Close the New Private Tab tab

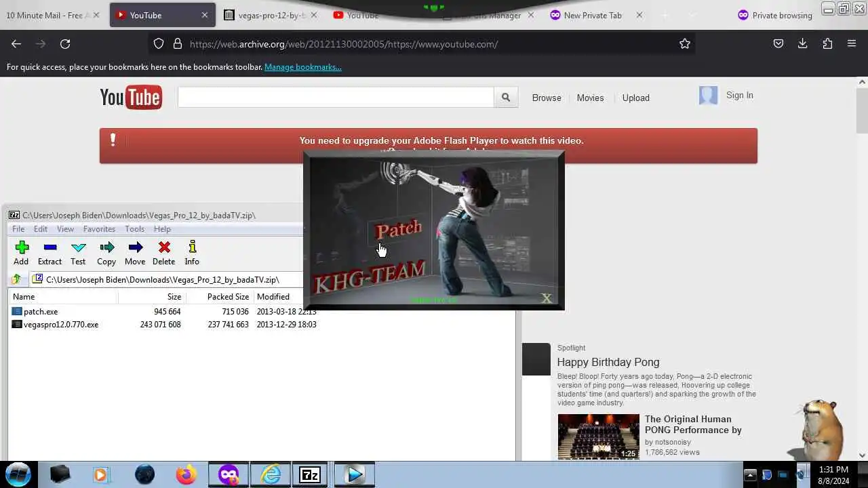pyautogui.click(x=639, y=15)
